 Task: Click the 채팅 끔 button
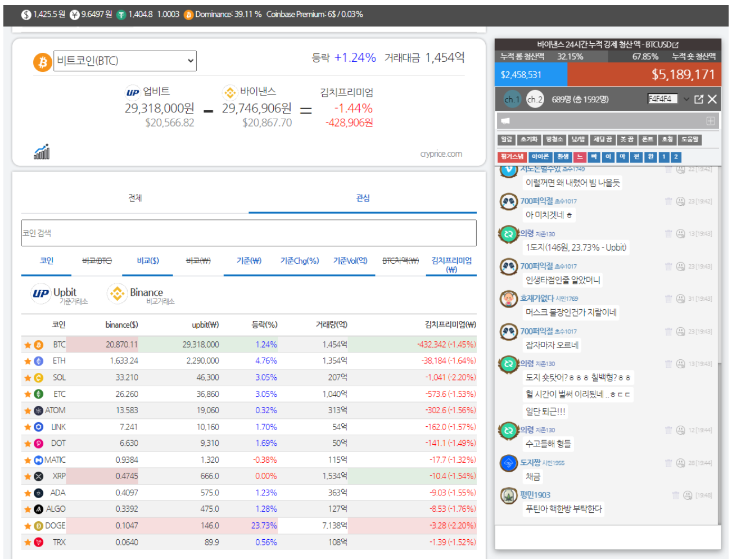(603, 139)
